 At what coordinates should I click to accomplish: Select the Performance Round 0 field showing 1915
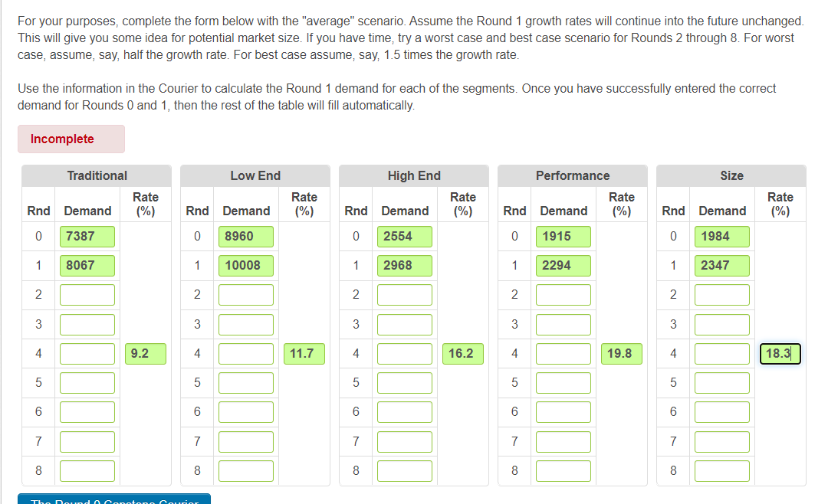563,236
